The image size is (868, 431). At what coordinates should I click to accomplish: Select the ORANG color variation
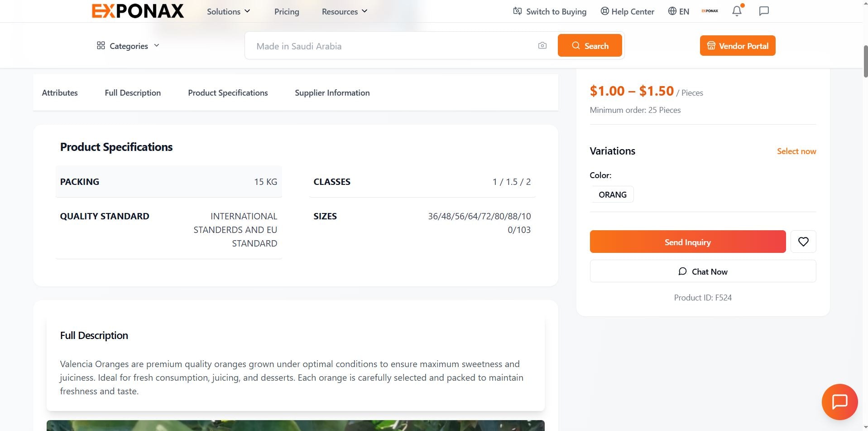tap(612, 194)
